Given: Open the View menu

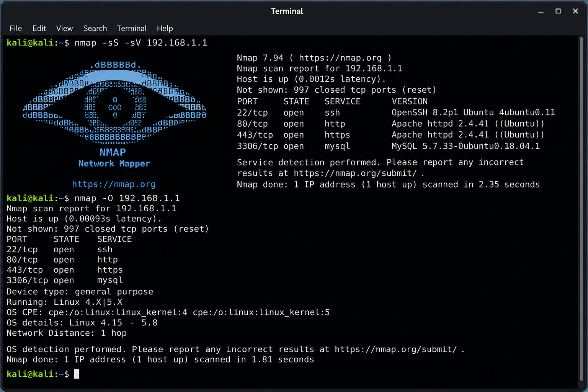Looking at the screenshot, I should [64, 28].
